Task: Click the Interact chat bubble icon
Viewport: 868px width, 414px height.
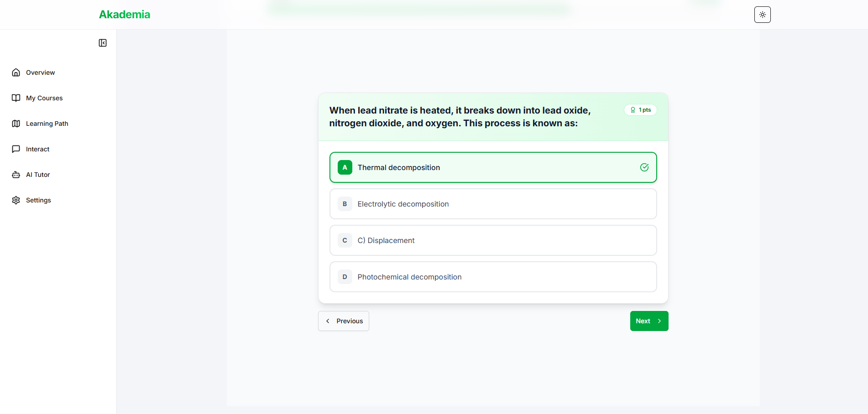Action: click(x=16, y=149)
